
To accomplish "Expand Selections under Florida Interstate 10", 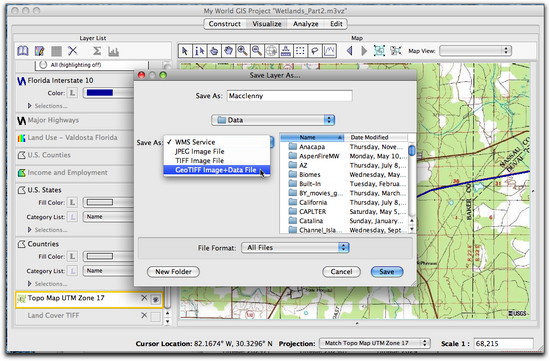I will pyautogui.click(x=30, y=106).
